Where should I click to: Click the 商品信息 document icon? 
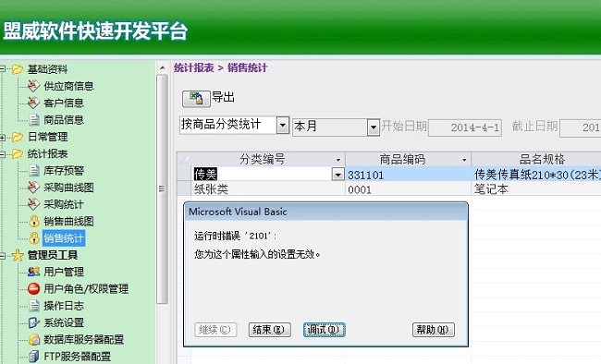(x=33, y=119)
